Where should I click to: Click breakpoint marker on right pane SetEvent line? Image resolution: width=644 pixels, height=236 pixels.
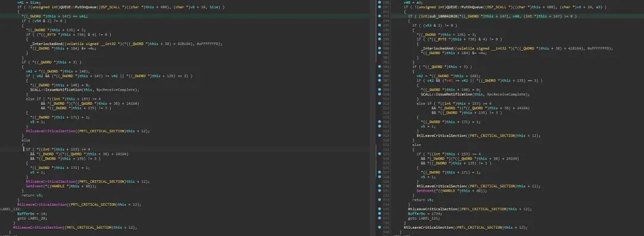coord(379,191)
